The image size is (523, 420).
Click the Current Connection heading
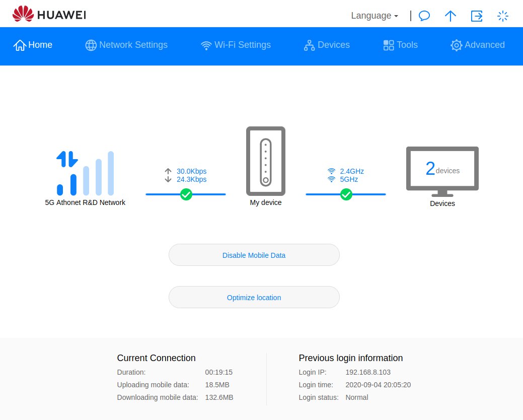pos(156,358)
